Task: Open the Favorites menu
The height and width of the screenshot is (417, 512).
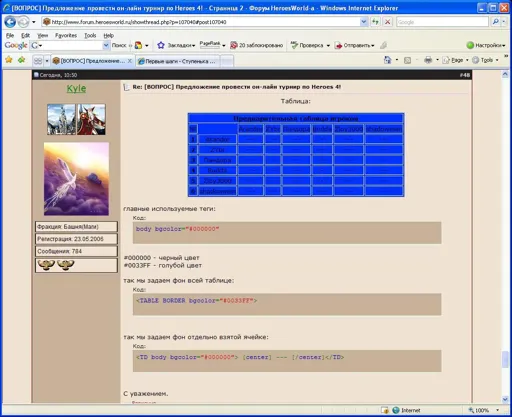Action: click(x=66, y=35)
